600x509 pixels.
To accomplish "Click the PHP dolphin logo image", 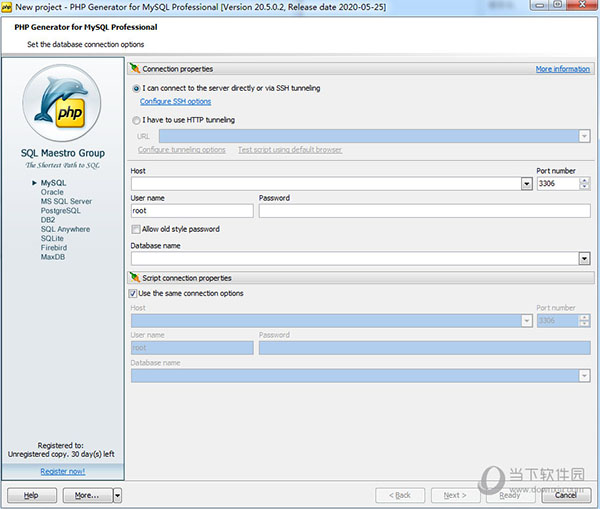I will point(62,103).
